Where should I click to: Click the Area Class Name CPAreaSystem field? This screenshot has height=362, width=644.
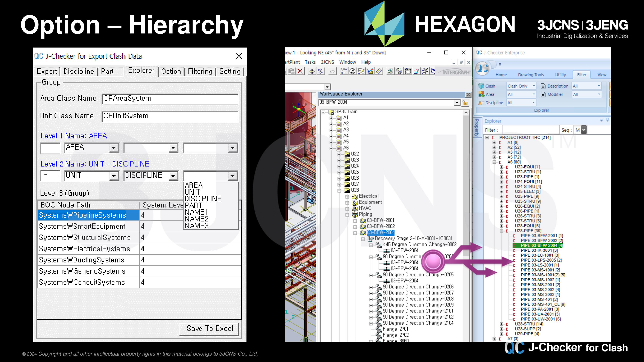pos(170,99)
